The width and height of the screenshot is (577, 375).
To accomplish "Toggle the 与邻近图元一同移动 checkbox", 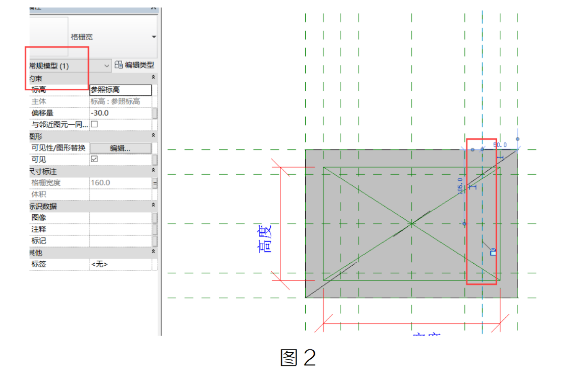I will [x=95, y=124].
